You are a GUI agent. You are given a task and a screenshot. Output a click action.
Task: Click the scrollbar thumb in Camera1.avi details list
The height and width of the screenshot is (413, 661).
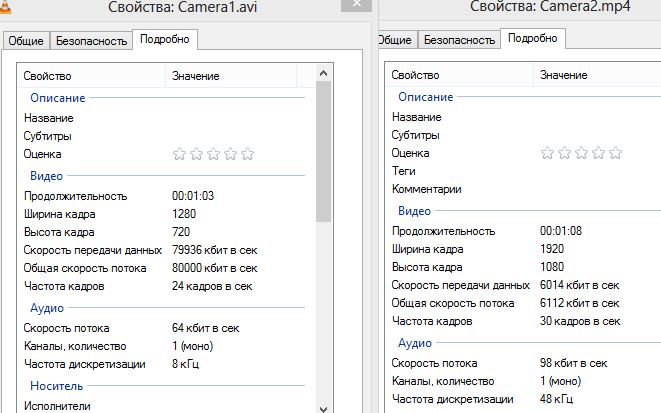[323, 150]
